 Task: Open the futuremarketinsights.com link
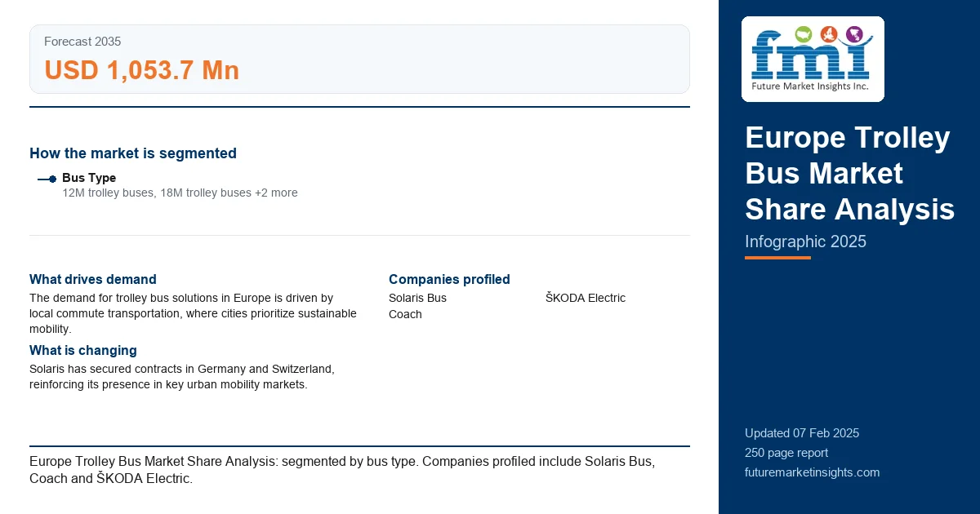[x=812, y=472]
